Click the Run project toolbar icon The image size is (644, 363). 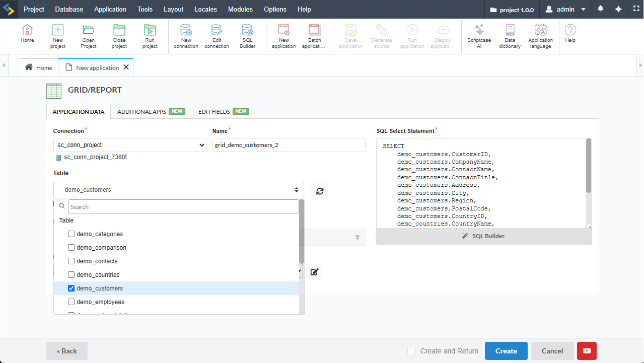[150, 36]
